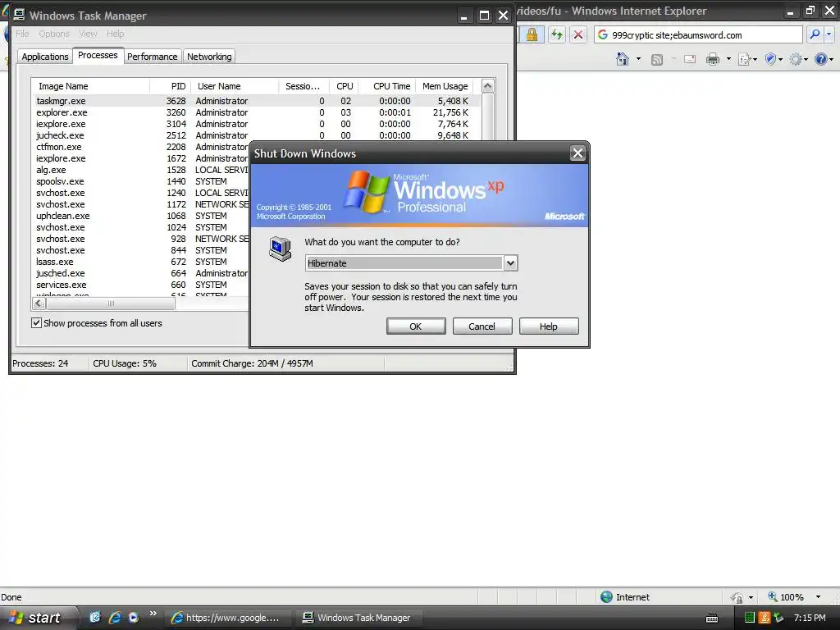Switch to the Performance tab
Image resolution: width=840 pixels, height=630 pixels.
click(152, 57)
